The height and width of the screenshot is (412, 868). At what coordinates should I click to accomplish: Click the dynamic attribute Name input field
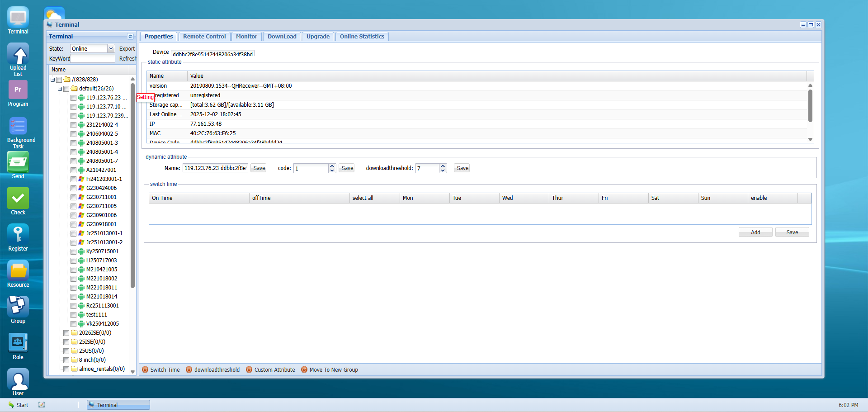click(x=215, y=168)
